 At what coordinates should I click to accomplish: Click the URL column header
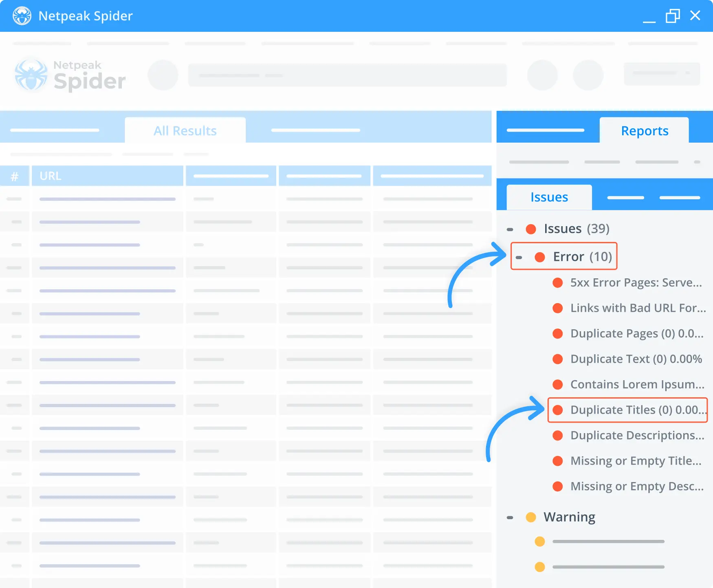tap(108, 176)
